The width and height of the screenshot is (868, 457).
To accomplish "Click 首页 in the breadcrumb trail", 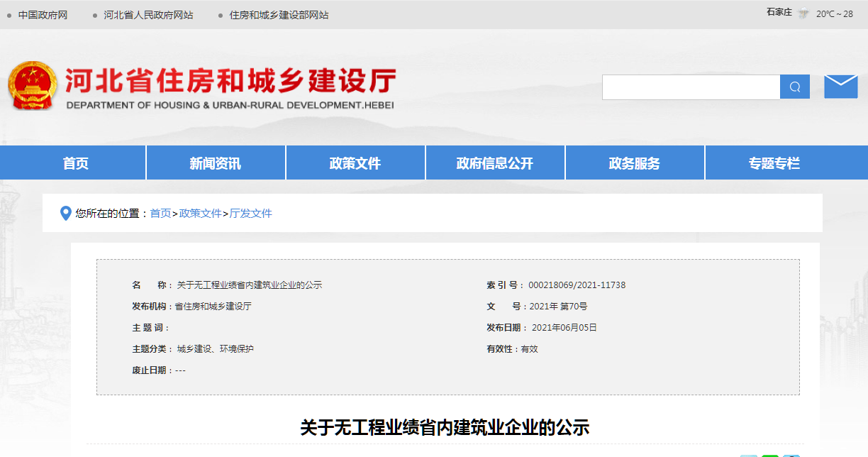I will pos(160,213).
